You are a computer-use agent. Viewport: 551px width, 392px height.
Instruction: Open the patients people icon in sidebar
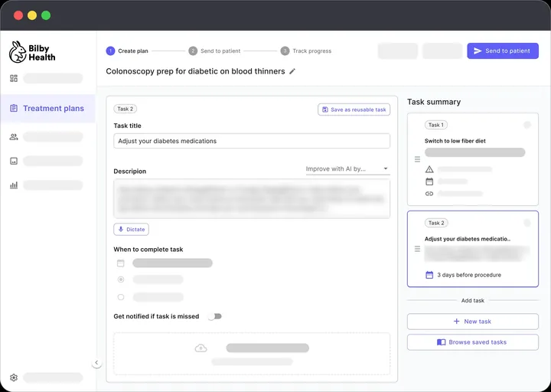coord(14,137)
